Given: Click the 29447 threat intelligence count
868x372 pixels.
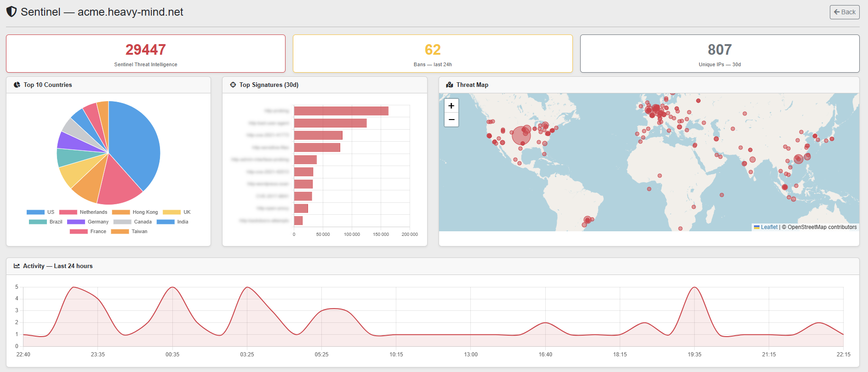Looking at the screenshot, I should (146, 49).
